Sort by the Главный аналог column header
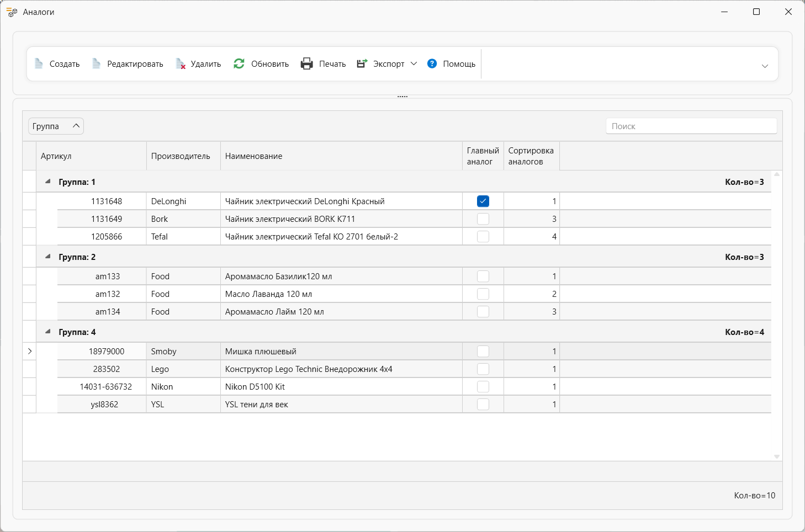The width and height of the screenshot is (805, 532). (483, 156)
